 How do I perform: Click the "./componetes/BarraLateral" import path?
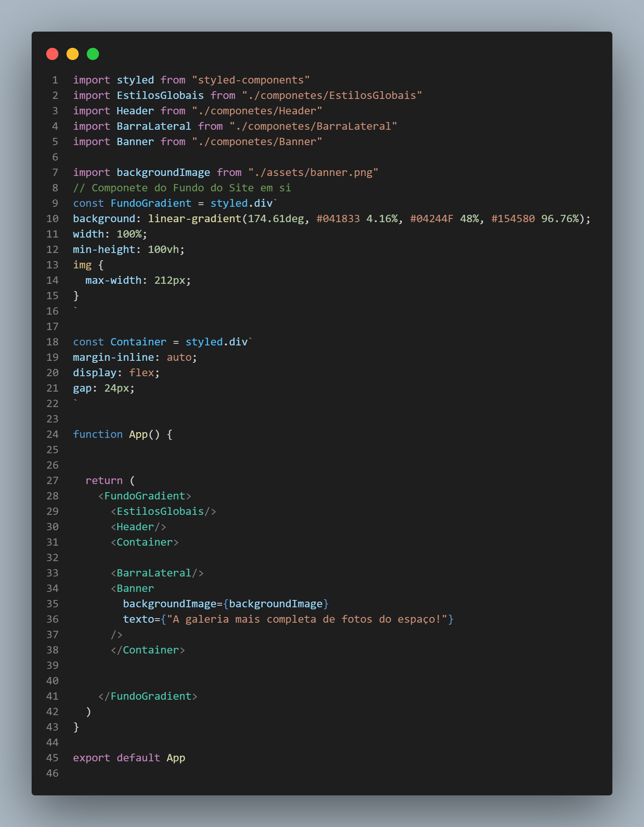313,126
